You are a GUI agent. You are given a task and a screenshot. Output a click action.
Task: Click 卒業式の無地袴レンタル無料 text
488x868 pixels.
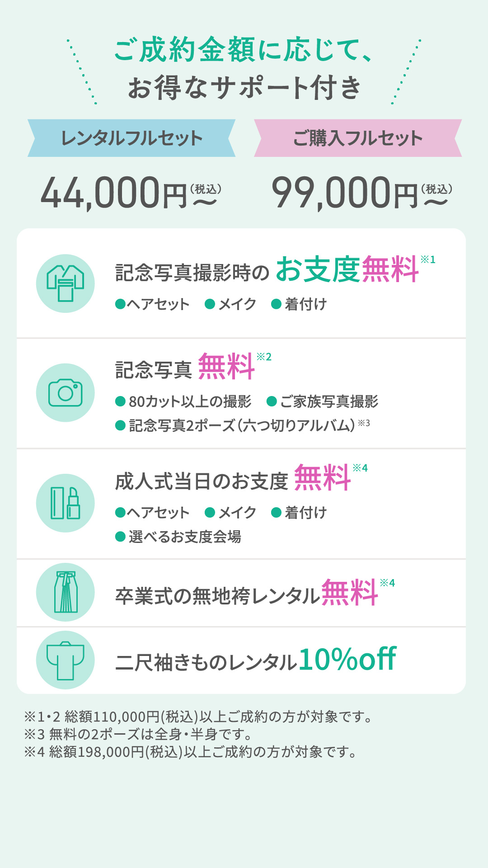coord(246,594)
